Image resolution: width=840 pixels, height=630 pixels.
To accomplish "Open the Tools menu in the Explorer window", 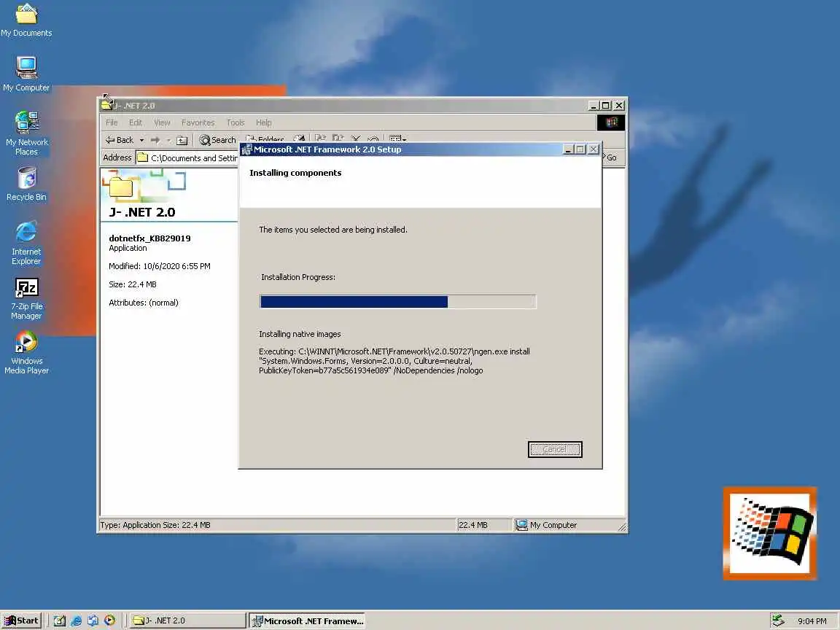I will tap(236, 122).
